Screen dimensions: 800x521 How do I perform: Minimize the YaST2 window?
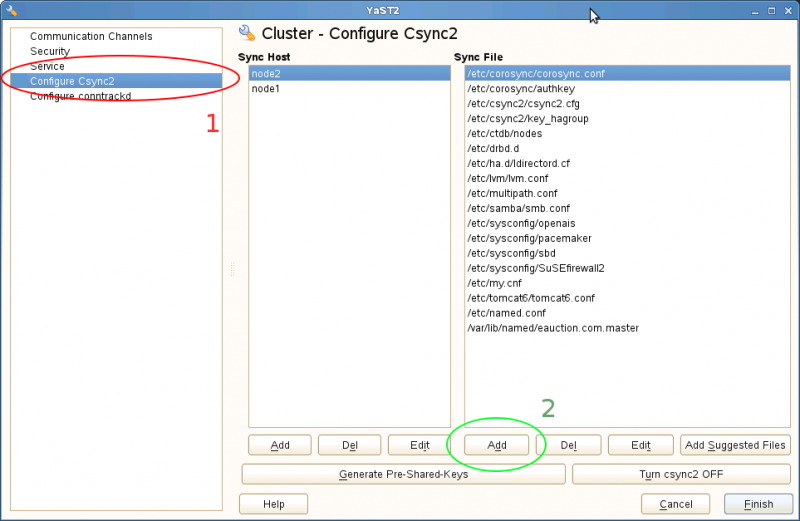coord(755,11)
